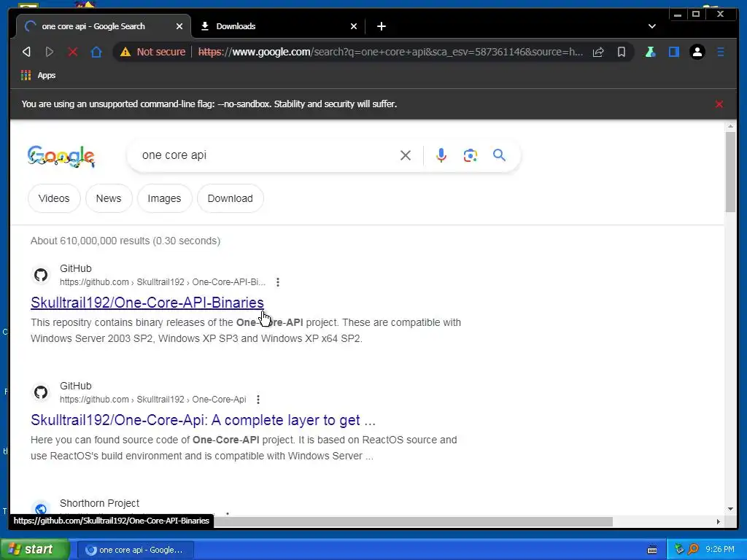Click the scroll down arrow

click(730, 509)
